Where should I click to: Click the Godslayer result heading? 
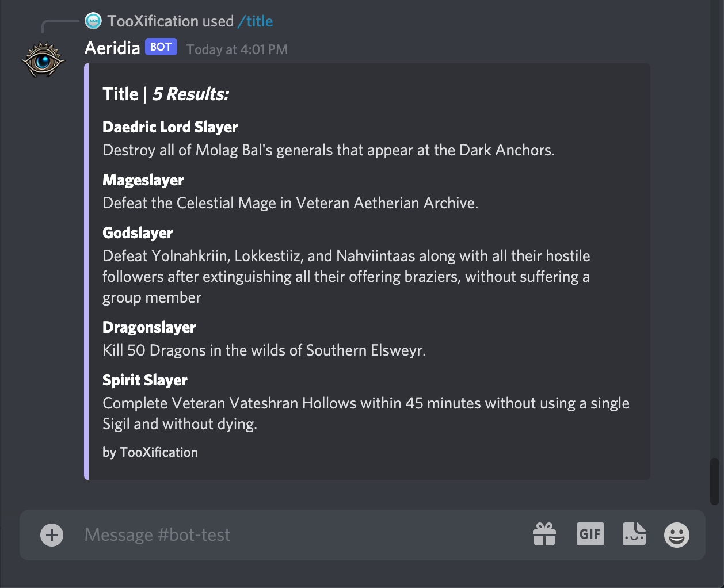pos(138,233)
